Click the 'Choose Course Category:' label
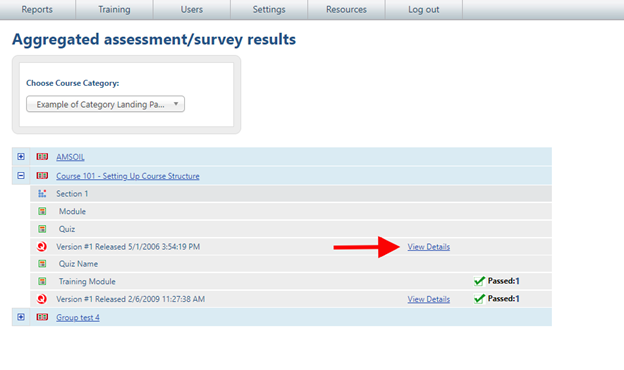 click(73, 83)
